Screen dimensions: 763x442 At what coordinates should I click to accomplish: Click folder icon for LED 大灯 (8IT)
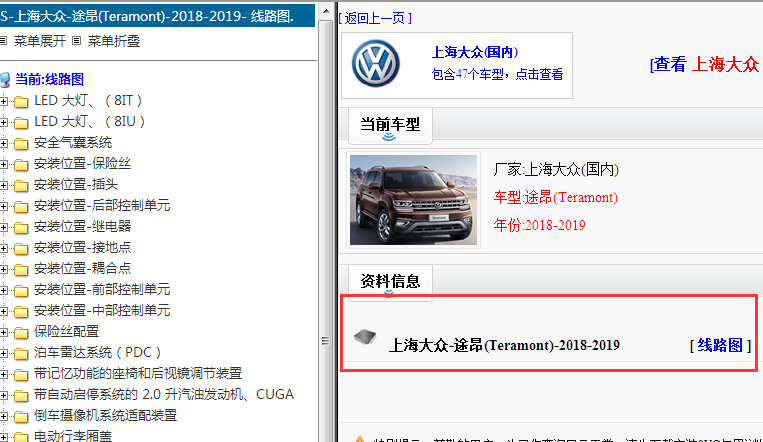pyautogui.click(x=21, y=101)
